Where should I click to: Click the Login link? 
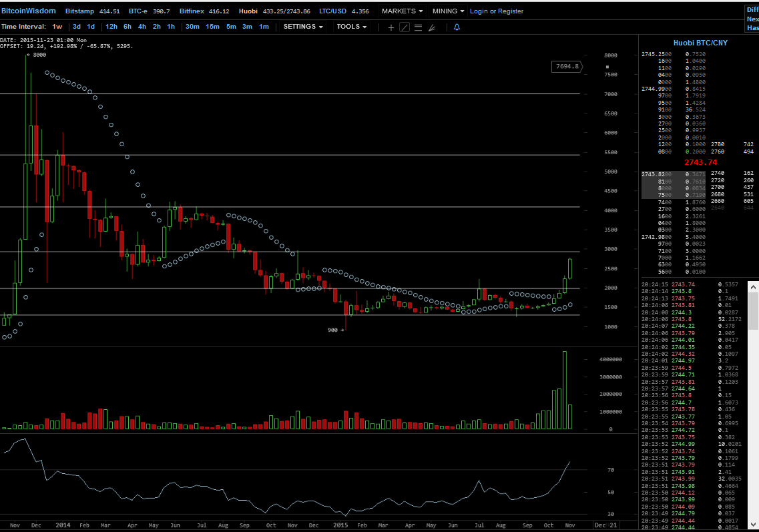point(479,11)
